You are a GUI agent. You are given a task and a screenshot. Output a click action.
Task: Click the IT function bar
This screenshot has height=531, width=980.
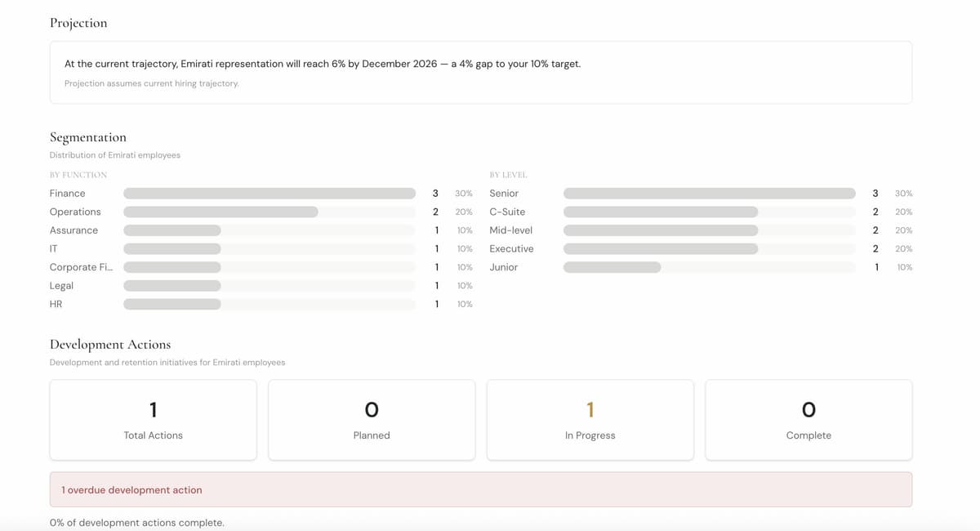pyautogui.click(x=269, y=248)
